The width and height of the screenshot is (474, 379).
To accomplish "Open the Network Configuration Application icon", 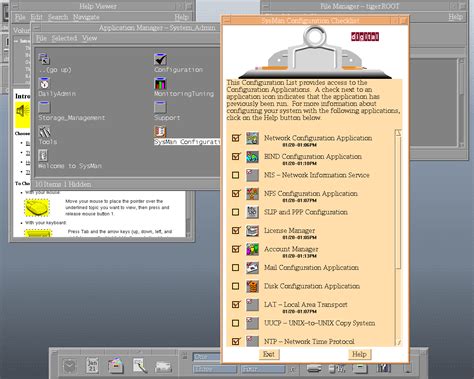I will [252, 138].
